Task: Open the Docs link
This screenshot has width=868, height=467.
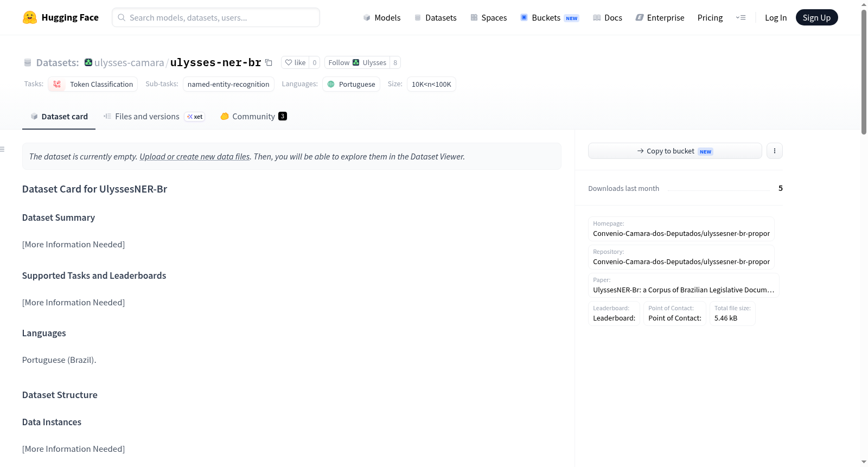Action: 607,17
